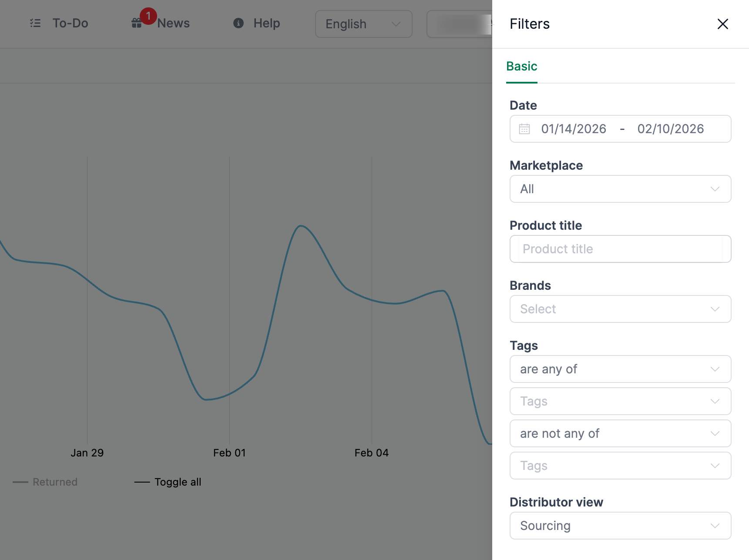Image resolution: width=749 pixels, height=560 pixels.
Task: Open the English language dropdown
Action: pos(363,24)
